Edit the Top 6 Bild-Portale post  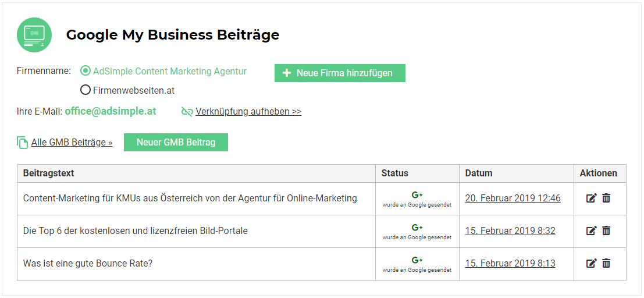[x=591, y=231]
